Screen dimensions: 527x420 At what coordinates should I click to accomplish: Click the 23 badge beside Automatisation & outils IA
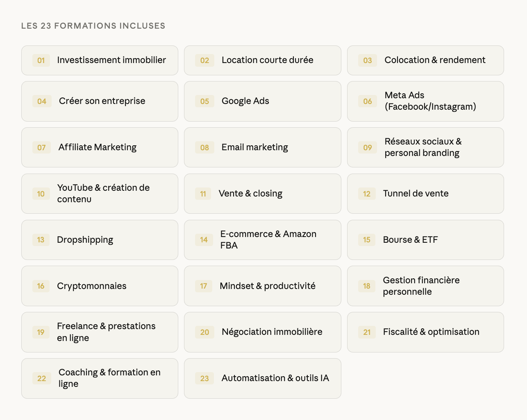click(x=204, y=379)
